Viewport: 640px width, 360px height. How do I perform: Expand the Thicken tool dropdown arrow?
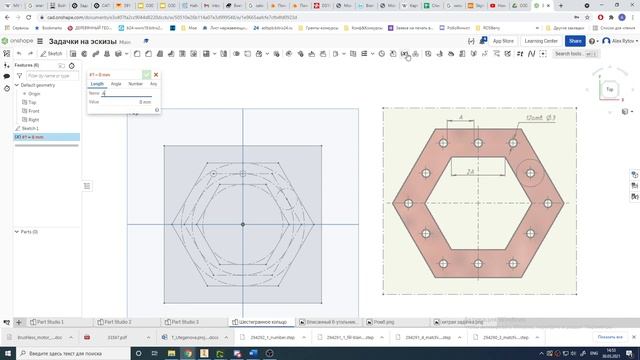[x=127, y=54]
